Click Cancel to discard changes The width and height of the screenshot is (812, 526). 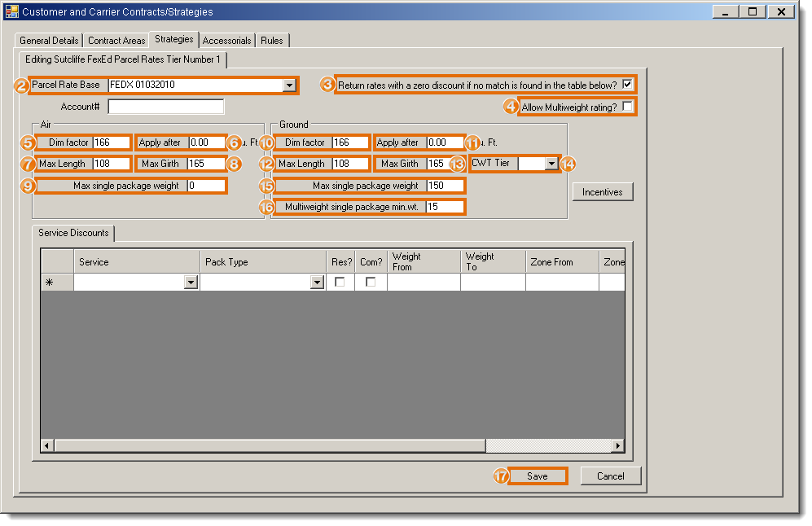coord(610,476)
